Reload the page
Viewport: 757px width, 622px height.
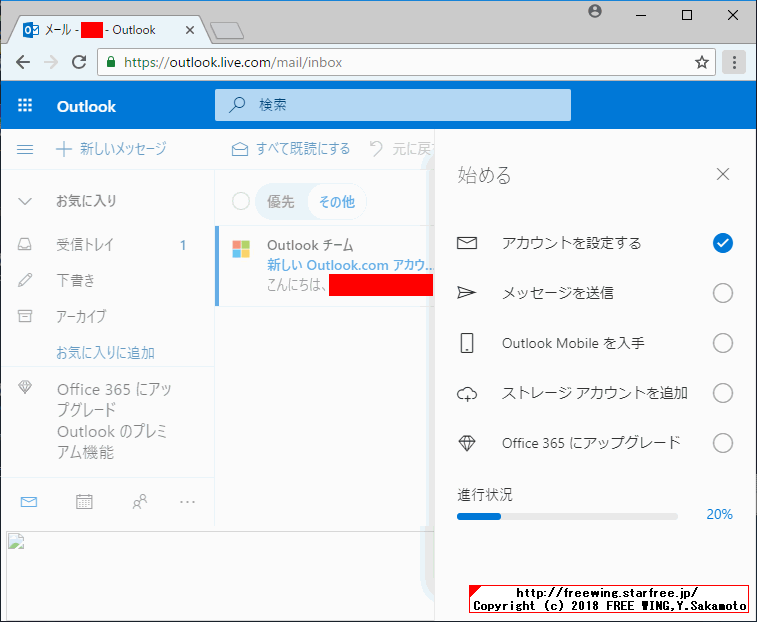79,62
